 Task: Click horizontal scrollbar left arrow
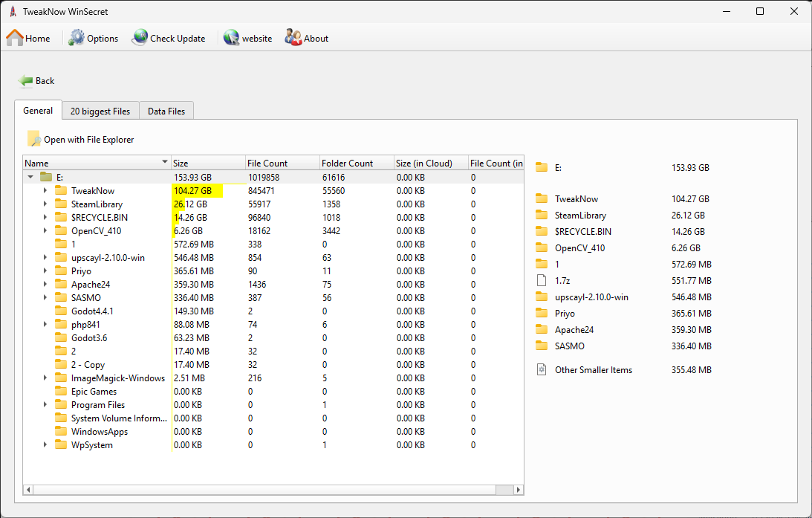coord(28,490)
